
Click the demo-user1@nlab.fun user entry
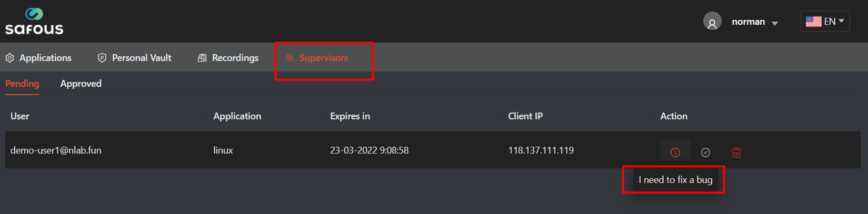[56, 150]
